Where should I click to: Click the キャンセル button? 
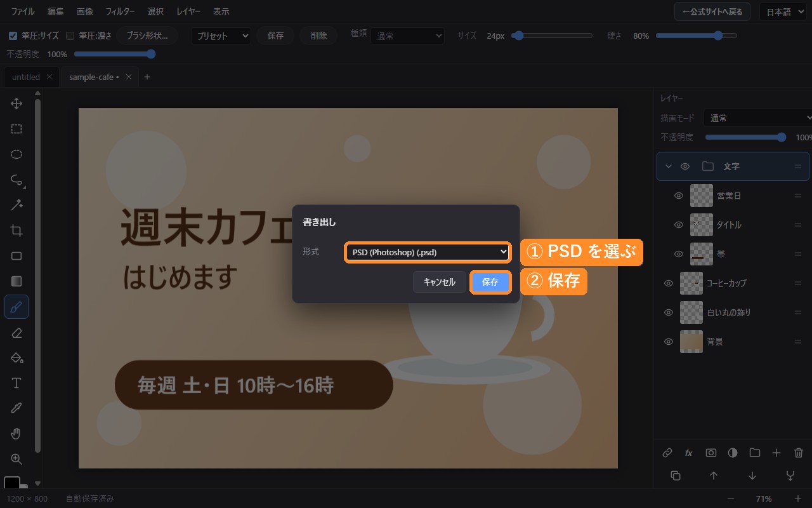pyautogui.click(x=440, y=282)
